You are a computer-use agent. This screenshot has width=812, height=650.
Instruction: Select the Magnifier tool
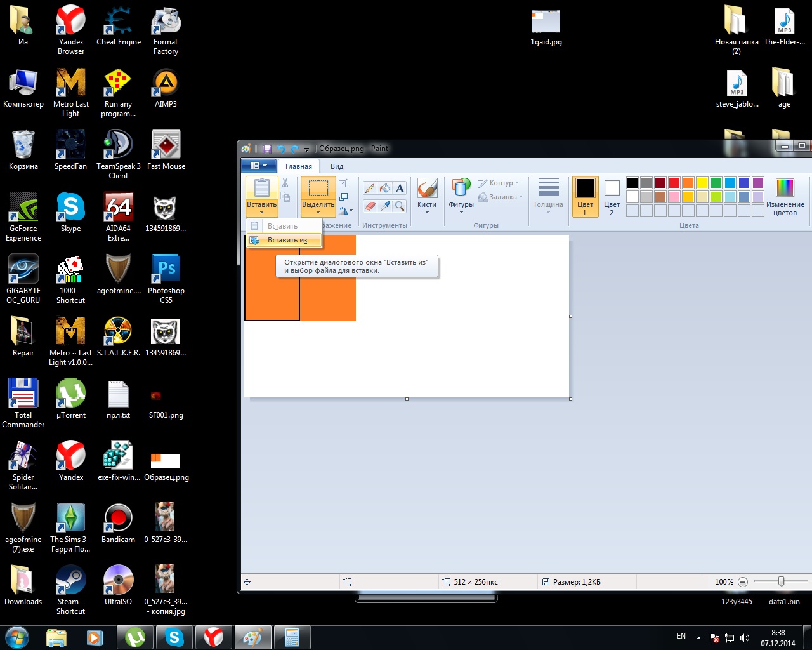tap(400, 206)
